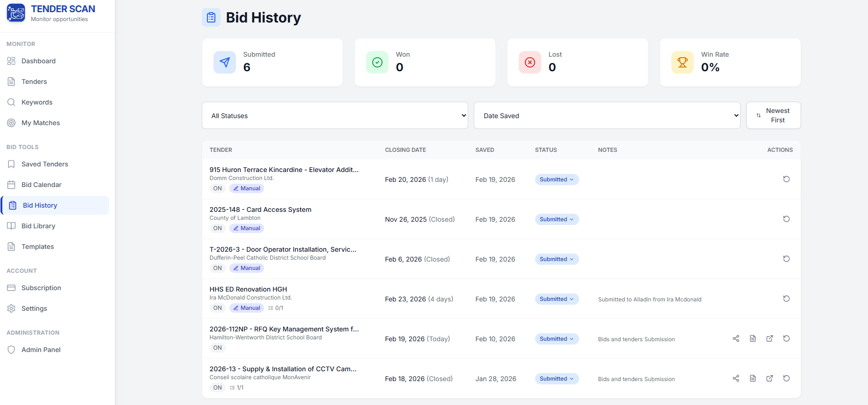The width and height of the screenshot is (868, 405).
Task: Change status for Card Access System bid
Action: [x=557, y=219]
